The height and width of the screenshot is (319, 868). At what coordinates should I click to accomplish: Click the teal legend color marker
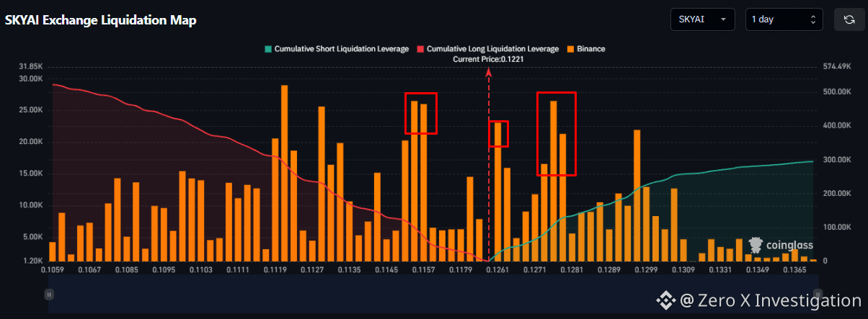pyautogui.click(x=268, y=49)
